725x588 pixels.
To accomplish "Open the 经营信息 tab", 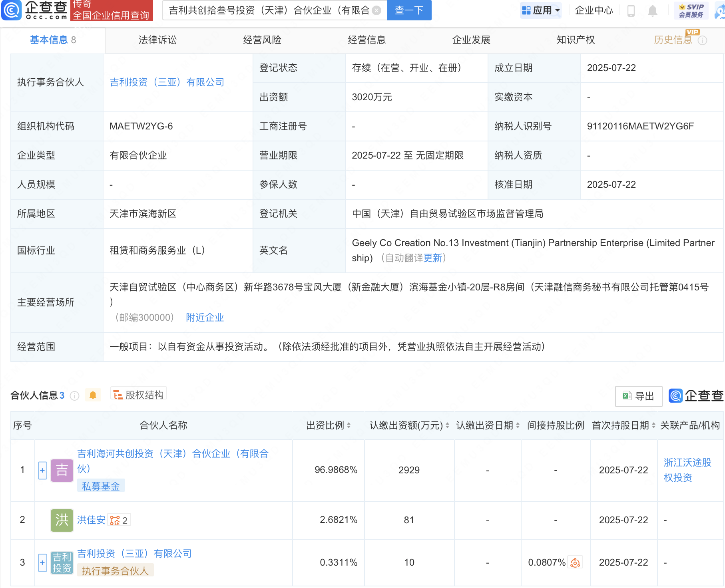I will pyautogui.click(x=367, y=40).
